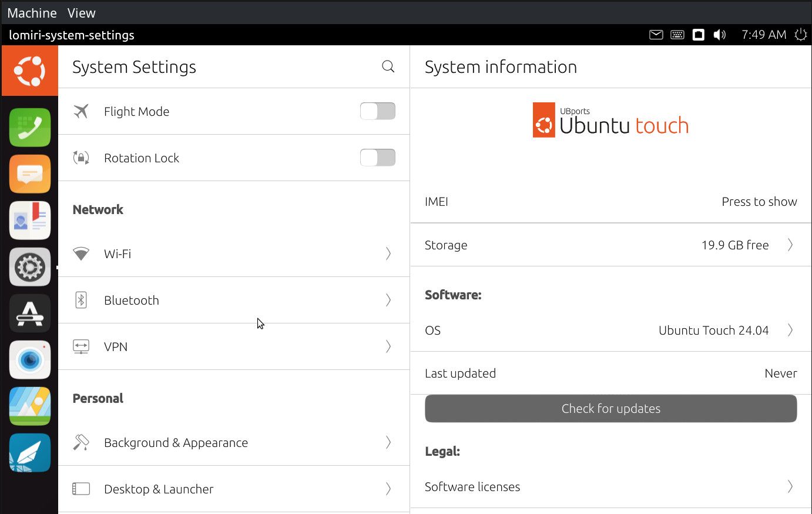Open the Contacts app from the launcher
The height and width of the screenshot is (514, 812).
coord(30,221)
